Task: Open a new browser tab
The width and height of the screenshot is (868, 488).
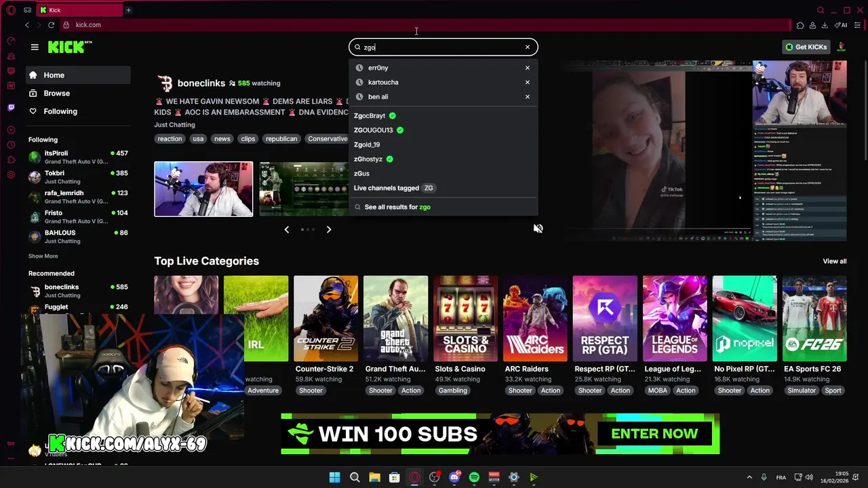Action: pos(128,10)
